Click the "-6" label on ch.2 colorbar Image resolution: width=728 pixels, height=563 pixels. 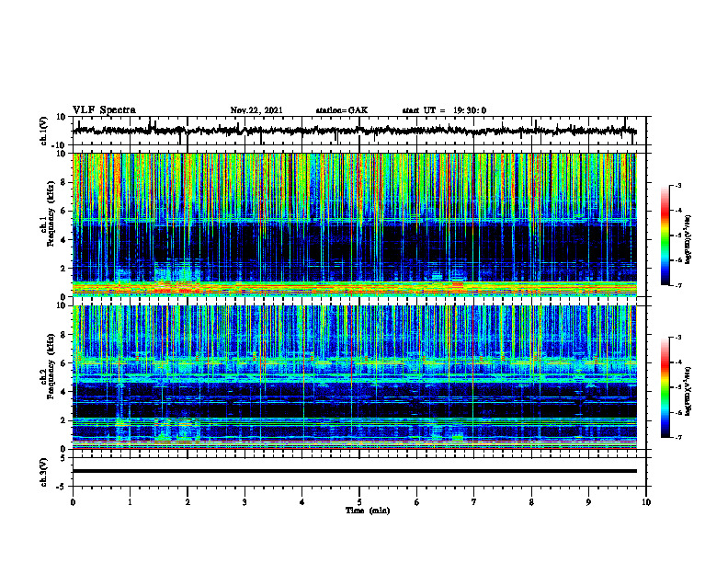[678, 412]
